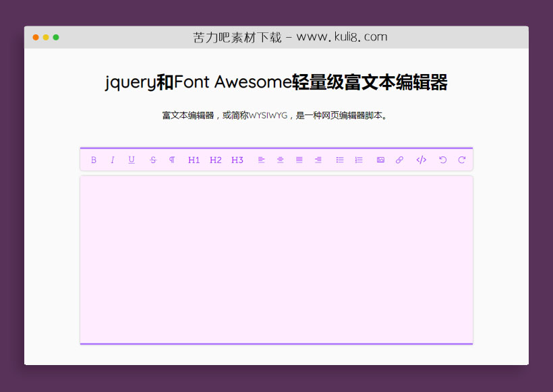Open code view with the </> icon
Image resolution: width=553 pixels, height=392 pixels.
421,160
